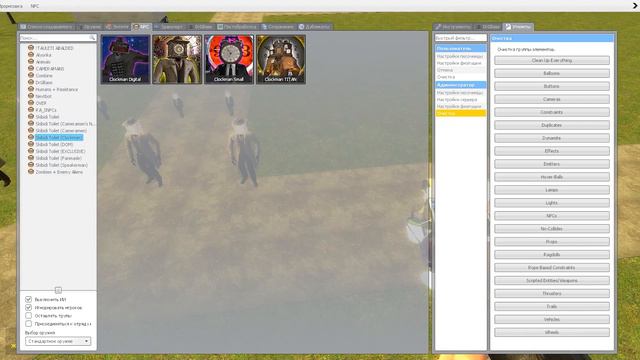Select the Skibidi Toilet (Fanmade) category
This screenshot has height=360, width=640.
[58, 158]
